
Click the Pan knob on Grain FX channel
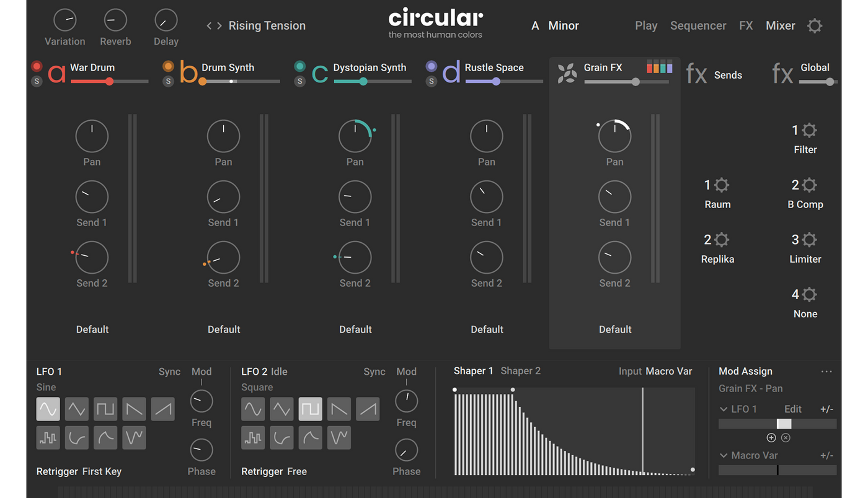point(614,136)
